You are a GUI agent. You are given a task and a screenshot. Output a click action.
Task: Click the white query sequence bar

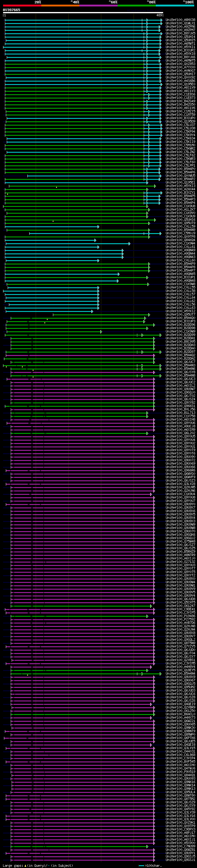click(83, 13)
